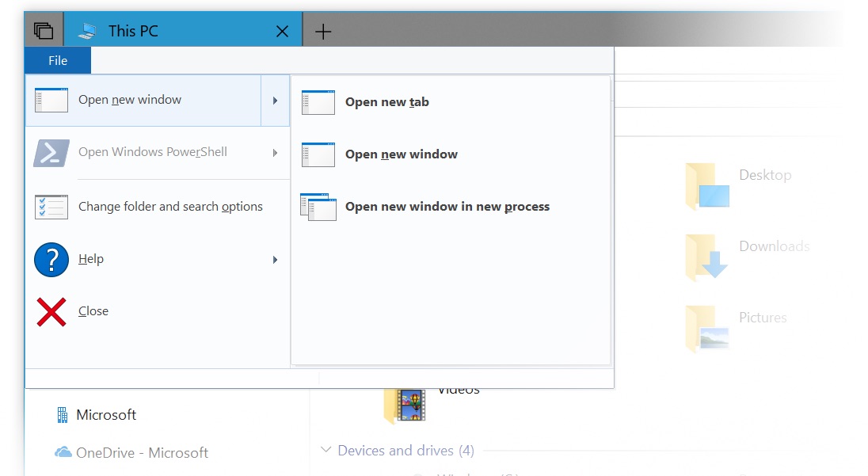The width and height of the screenshot is (868, 476).
Task: Click the folder options checklist icon
Action: click(x=51, y=207)
